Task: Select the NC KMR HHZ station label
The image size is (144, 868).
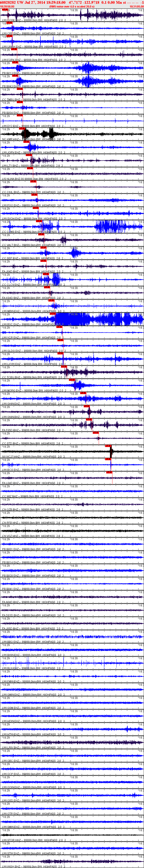Action: [x=34, y=139]
